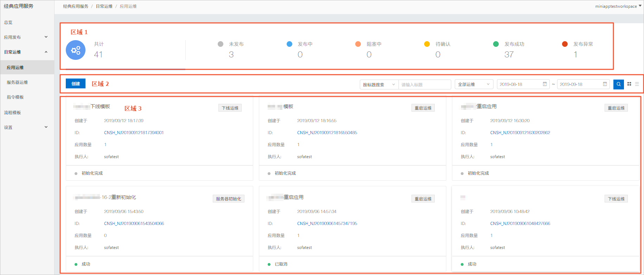Click 已取消 status on restart card
Viewport: 644px width, 275px height.
[x=281, y=264]
